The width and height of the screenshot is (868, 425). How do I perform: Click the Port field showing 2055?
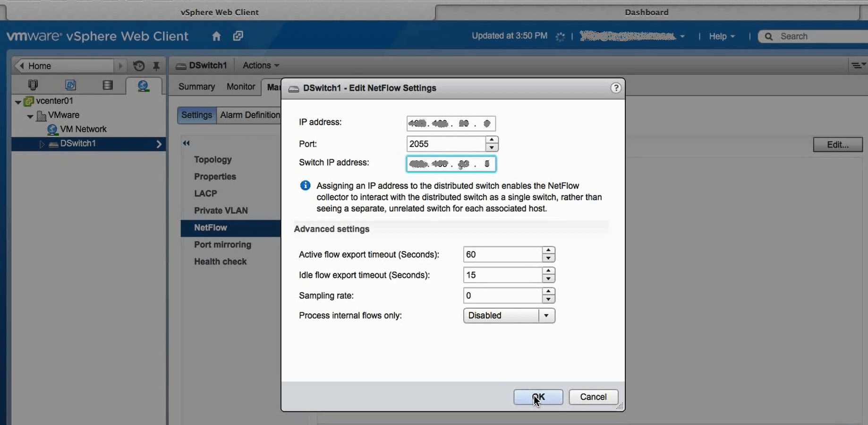pyautogui.click(x=446, y=144)
